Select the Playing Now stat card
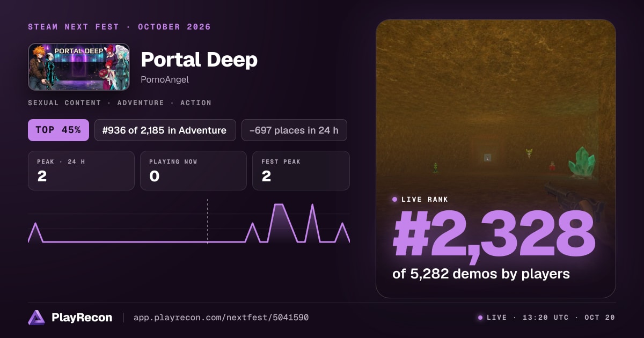The height and width of the screenshot is (338, 644). (193, 171)
